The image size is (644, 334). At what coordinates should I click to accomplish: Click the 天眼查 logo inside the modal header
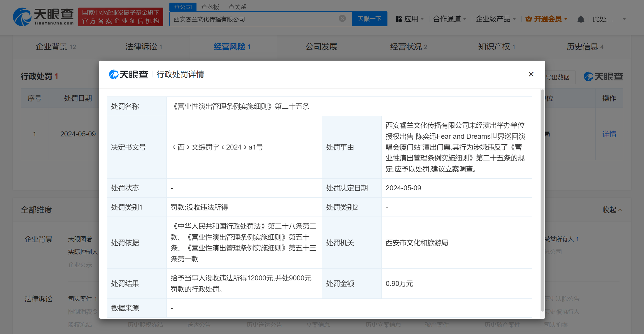(129, 74)
